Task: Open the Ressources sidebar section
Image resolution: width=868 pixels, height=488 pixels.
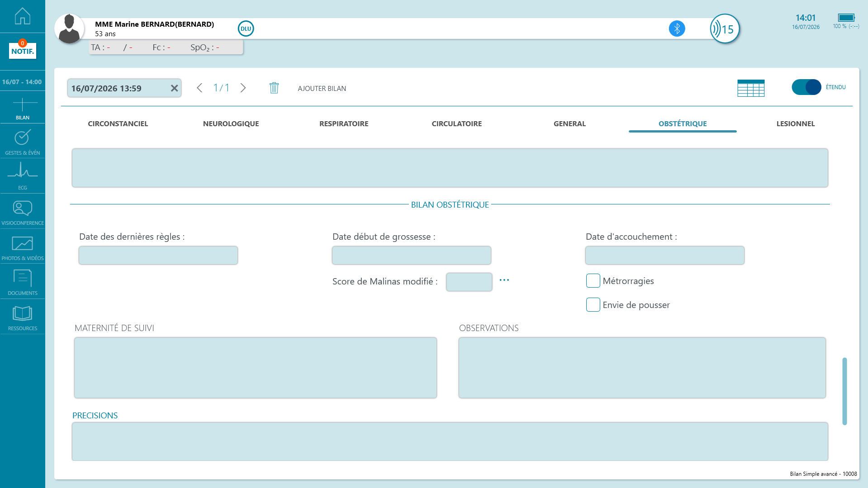Action: (x=22, y=317)
